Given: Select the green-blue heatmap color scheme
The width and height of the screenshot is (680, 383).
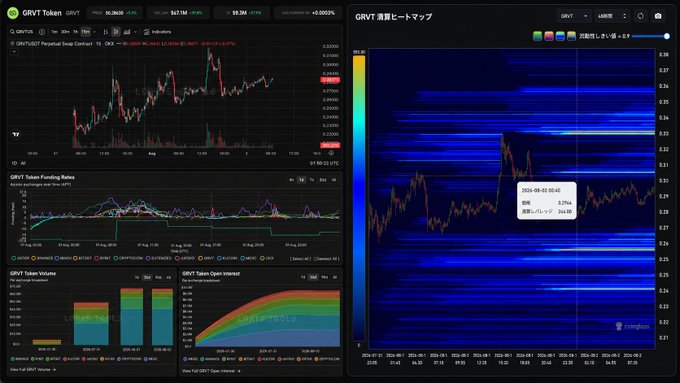Looking at the screenshot, I should tap(537, 36).
